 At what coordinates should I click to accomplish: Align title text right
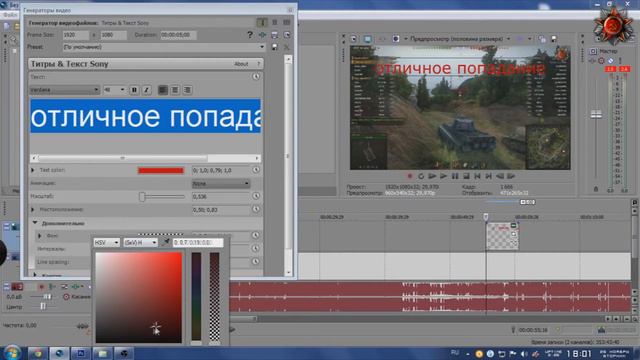pyautogui.click(x=187, y=90)
